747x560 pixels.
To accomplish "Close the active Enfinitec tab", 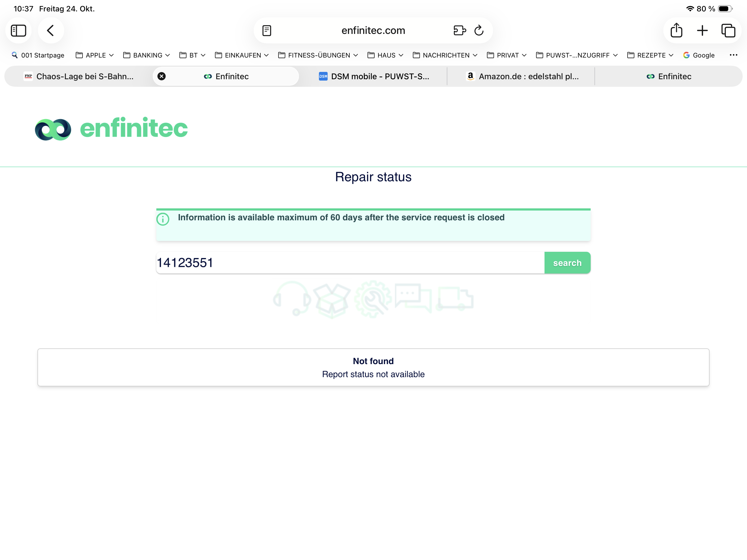I will click(162, 76).
